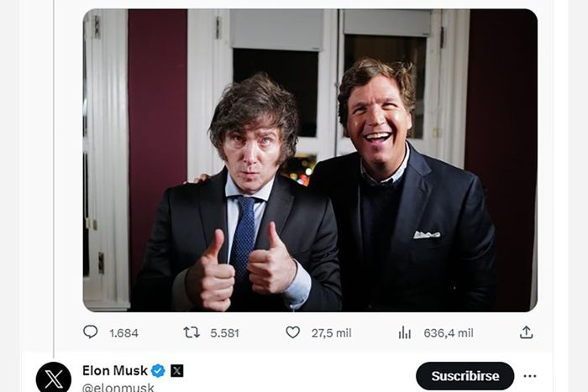Open the three-dot more options menu
This screenshot has height=392, width=588.
tap(529, 376)
